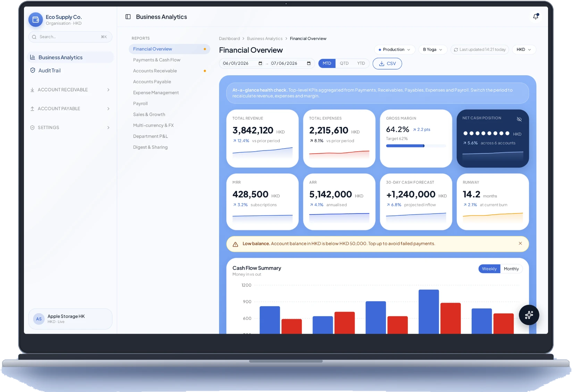The image size is (572, 392).
Task: Click the Business Analytics chart icon
Action: [x=33, y=57]
